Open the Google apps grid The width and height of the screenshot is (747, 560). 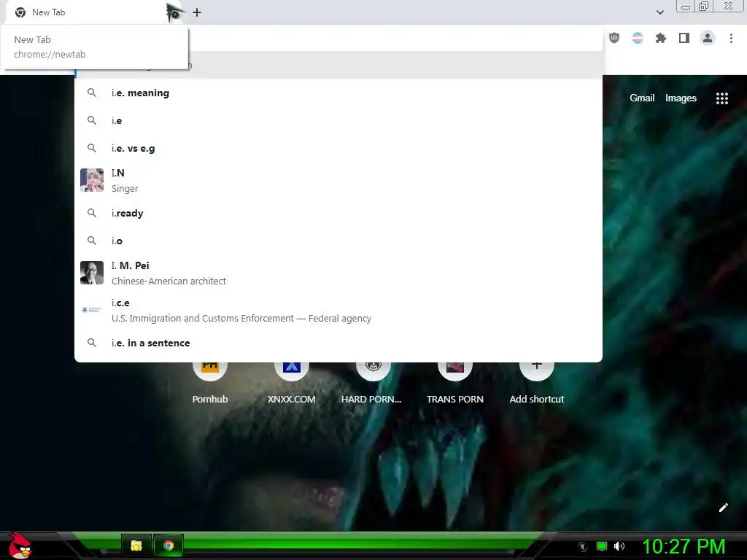pyautogui.click(x=721, y=98)
